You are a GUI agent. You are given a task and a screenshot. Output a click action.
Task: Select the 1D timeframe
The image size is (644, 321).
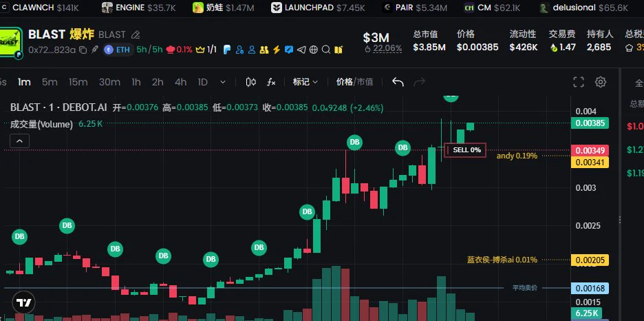click(x=202, y=82)
